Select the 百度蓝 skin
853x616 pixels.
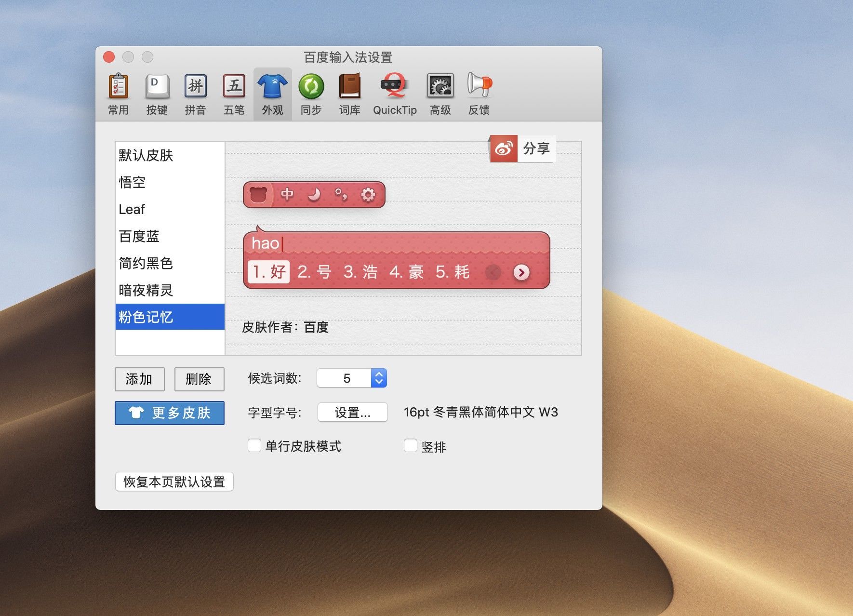click(x=170, y=236)
